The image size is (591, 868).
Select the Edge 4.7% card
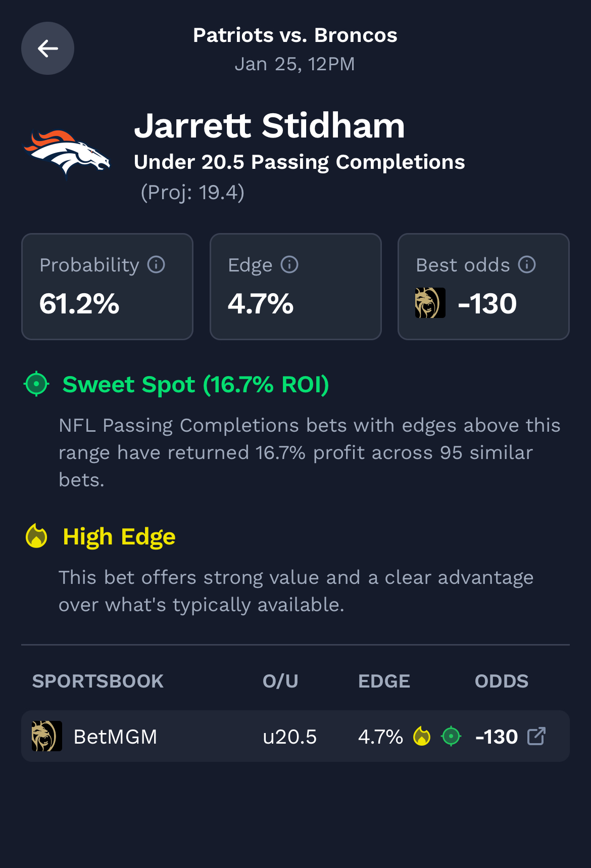[295, 287]
